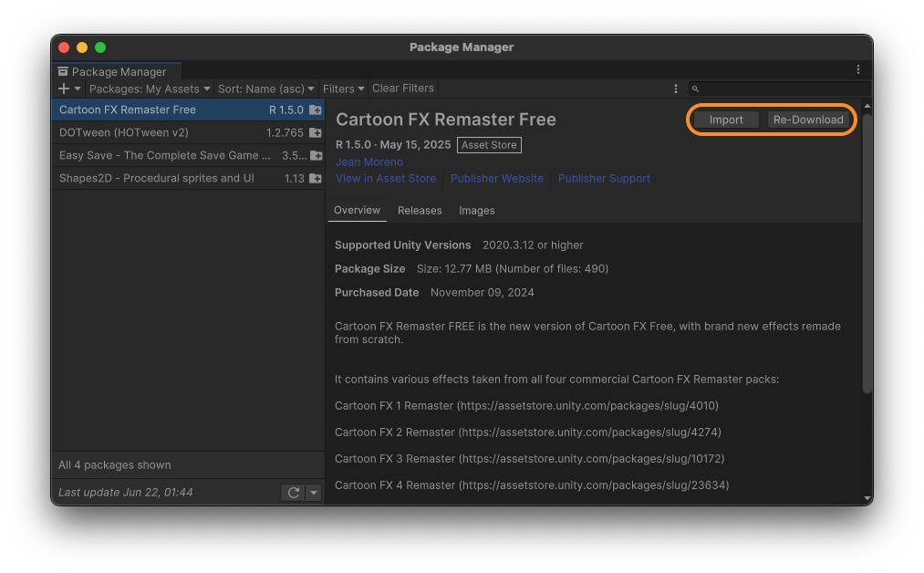
Task: Click the Asset Store tag label
Action: point(489,145)
